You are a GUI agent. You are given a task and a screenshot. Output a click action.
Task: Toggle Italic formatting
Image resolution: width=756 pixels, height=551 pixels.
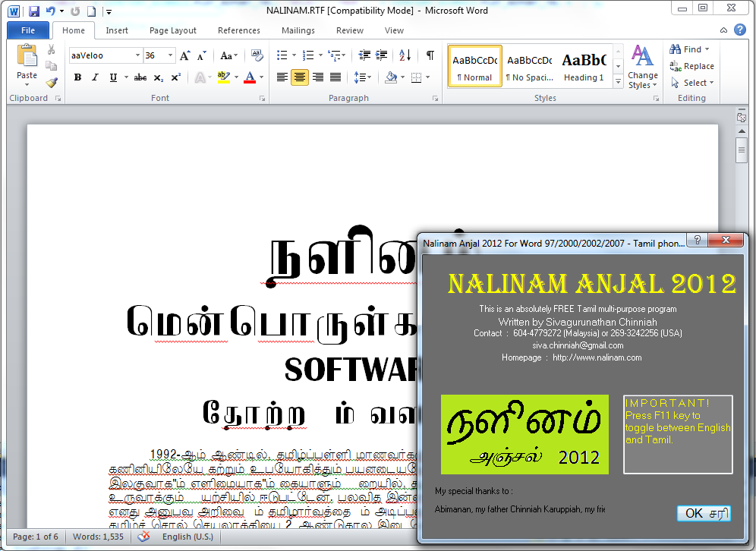(95, 77)
